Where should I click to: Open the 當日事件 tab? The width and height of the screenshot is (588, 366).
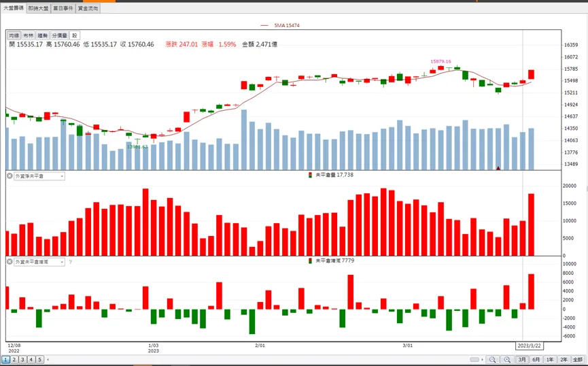click(63, 8)
